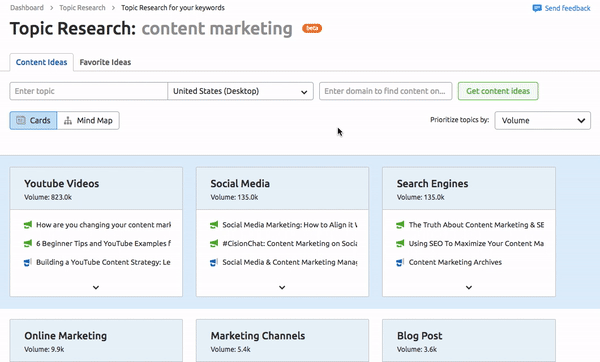Viewport: 600px width, 362px height.
Task: Click megaphone icon beside '#CisionChat'
Action: tap(214, 243)
